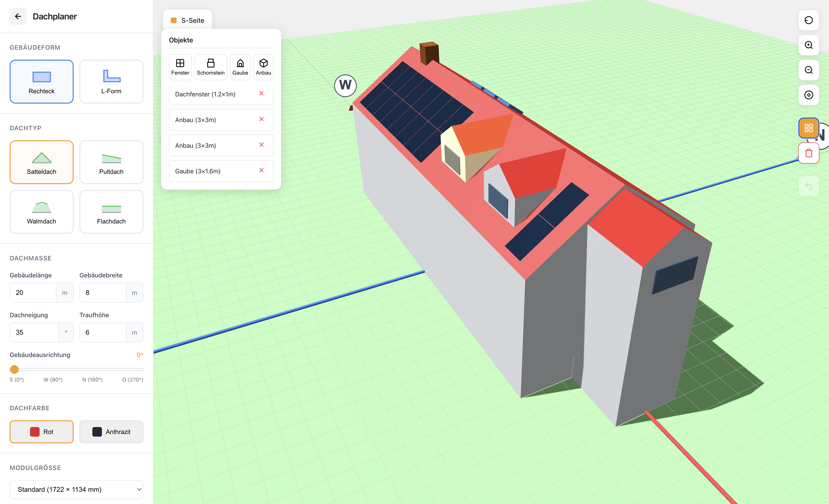Viewport: 829px width, 504px height.
Task: Click the zoom in magnifier icon
Action: click(808, 45)
